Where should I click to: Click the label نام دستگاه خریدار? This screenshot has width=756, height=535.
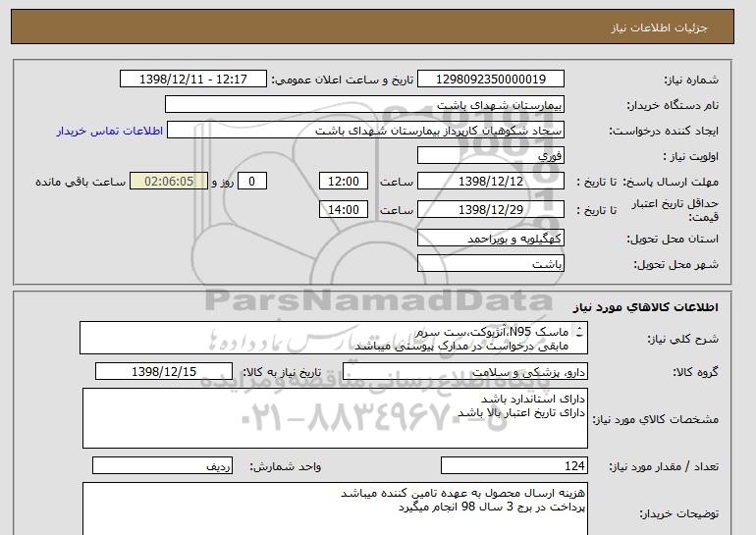pos(673,105)
